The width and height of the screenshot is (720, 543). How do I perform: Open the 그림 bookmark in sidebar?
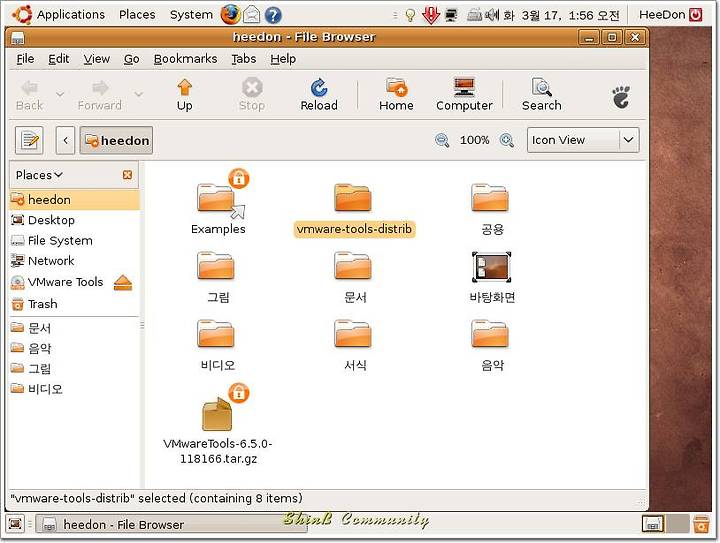tap(74, 369)
